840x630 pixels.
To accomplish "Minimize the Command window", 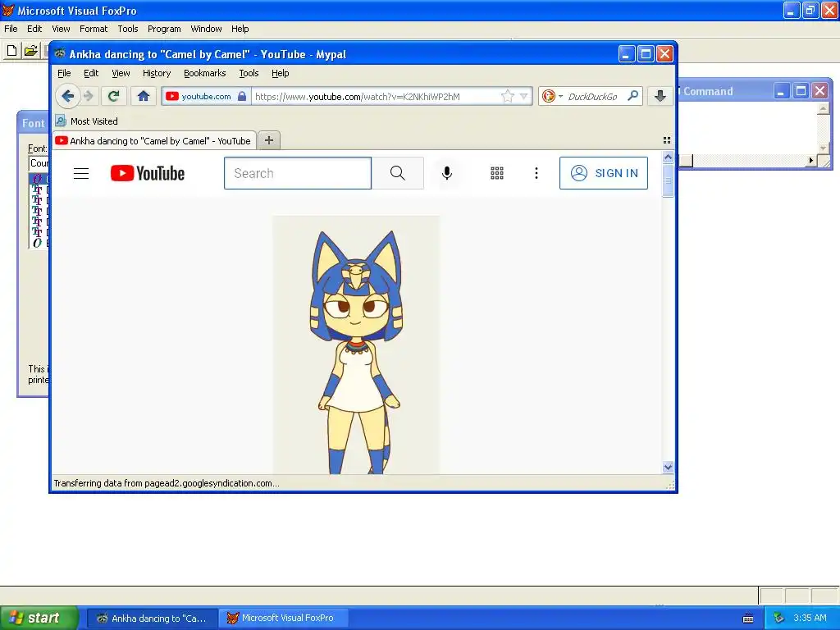I will (x=781, y=91).
